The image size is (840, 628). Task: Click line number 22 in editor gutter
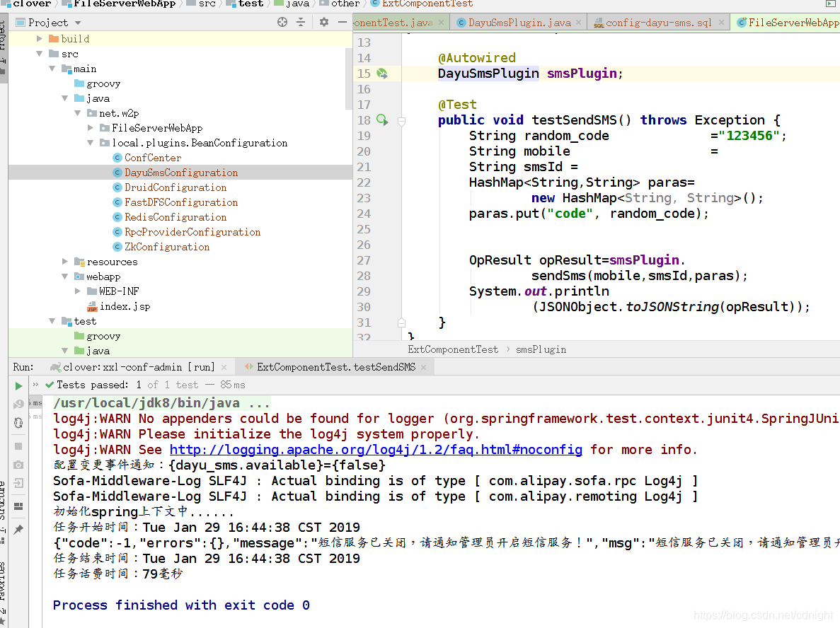(364, 182)
